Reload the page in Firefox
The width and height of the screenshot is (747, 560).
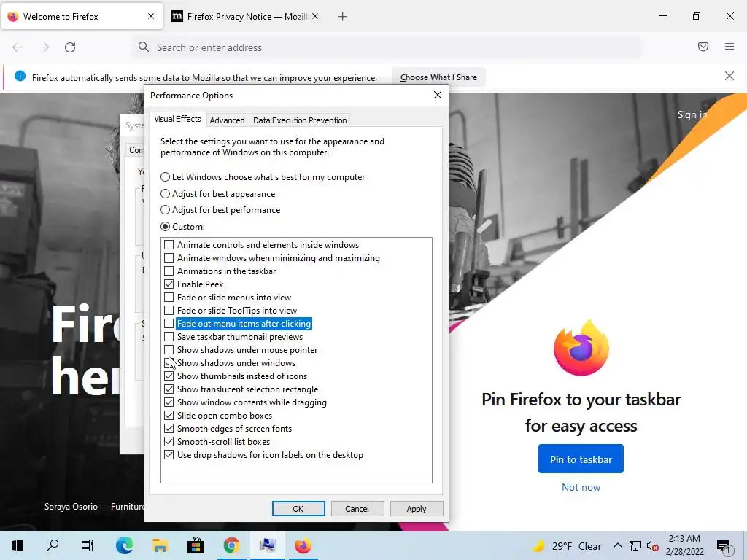(70, 47)
